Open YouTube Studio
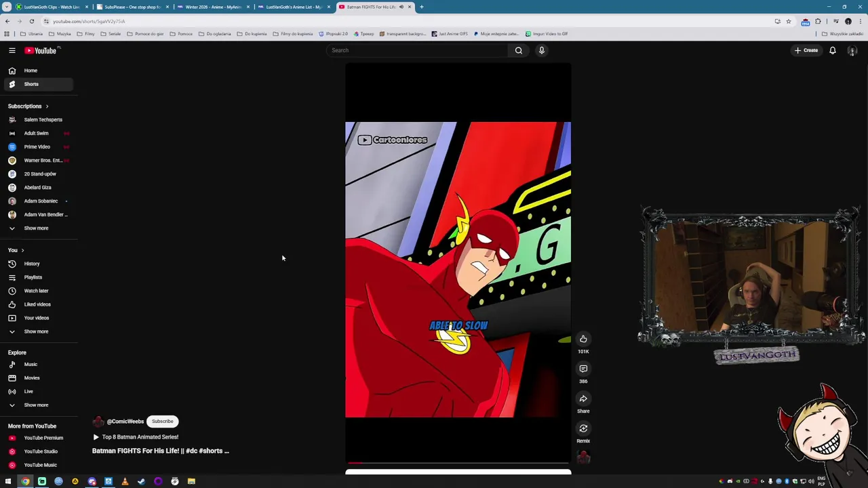868x488 pixels. click(x=38, y=451)
